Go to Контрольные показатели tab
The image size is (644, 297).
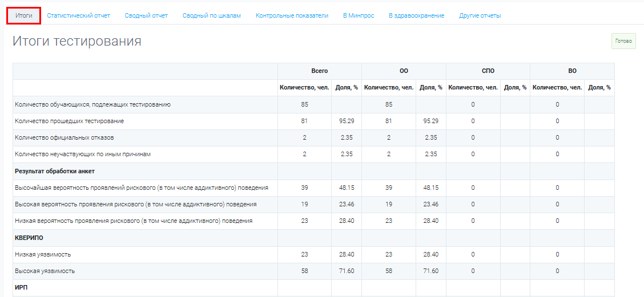click(x=292, y=15)
